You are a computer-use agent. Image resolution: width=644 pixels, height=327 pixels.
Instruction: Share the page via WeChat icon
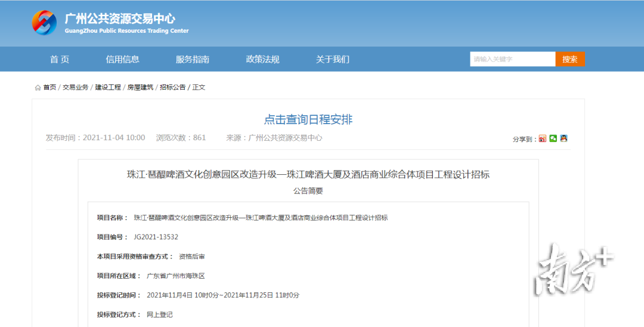[x=553, y=138]
